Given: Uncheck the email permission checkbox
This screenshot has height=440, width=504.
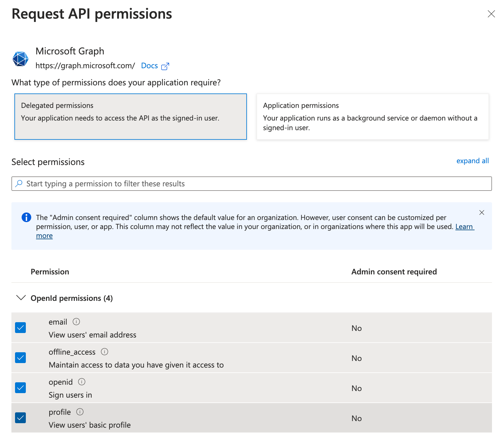Looking at the screenshot, I should coord(20,328).
